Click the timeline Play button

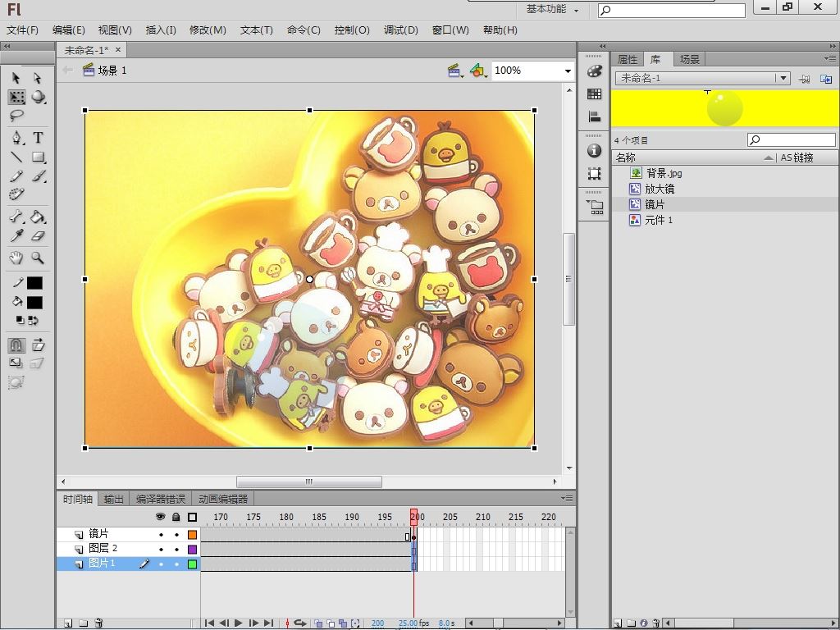tap(239, 623)
